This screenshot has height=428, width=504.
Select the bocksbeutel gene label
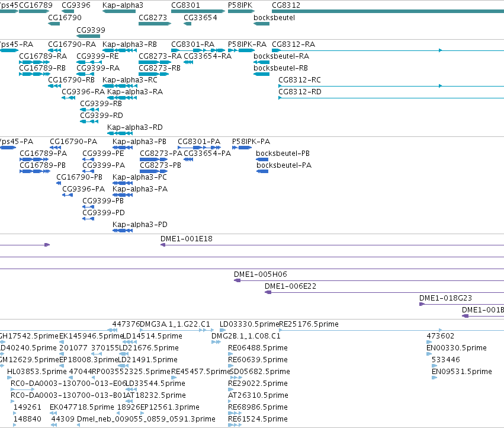(274, 17)
